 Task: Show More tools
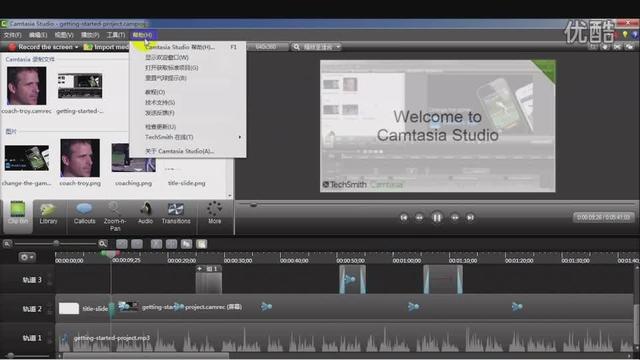pyautogui.click(x=214, y=213)
